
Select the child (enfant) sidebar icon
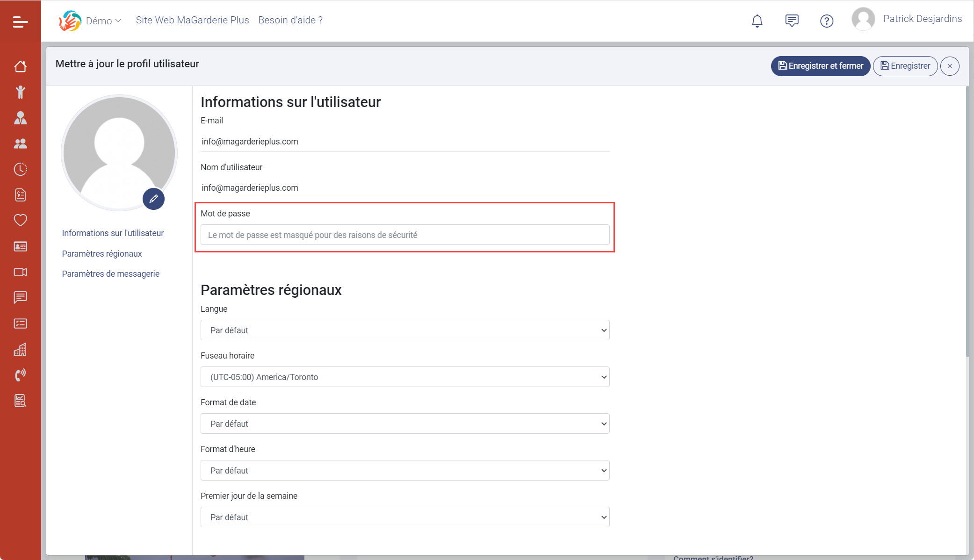pyautogui.click(x=20, y=92)
